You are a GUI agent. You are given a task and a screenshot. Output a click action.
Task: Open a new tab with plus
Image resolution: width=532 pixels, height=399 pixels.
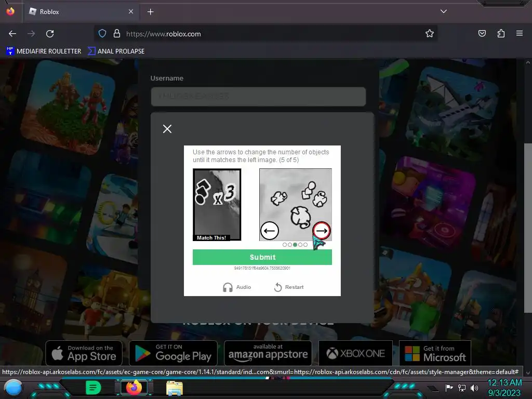click(x=150, y=12)
